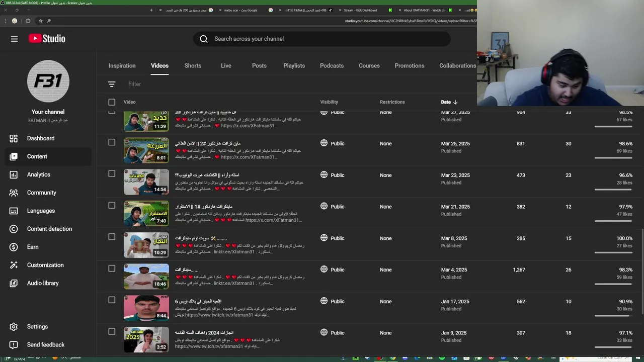Click globe icon in Mar 21 row

[x=324, y=206]
